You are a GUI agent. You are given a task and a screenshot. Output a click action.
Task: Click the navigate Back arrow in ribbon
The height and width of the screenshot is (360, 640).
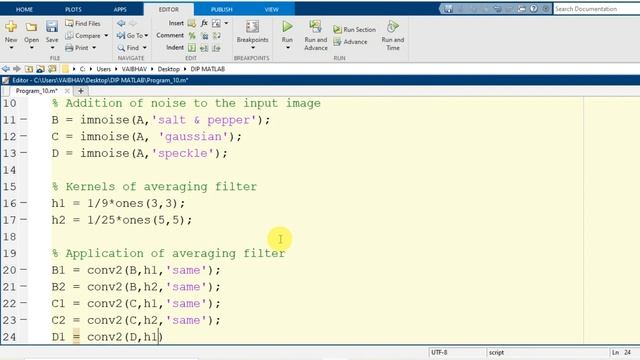[x=121, y=23]
